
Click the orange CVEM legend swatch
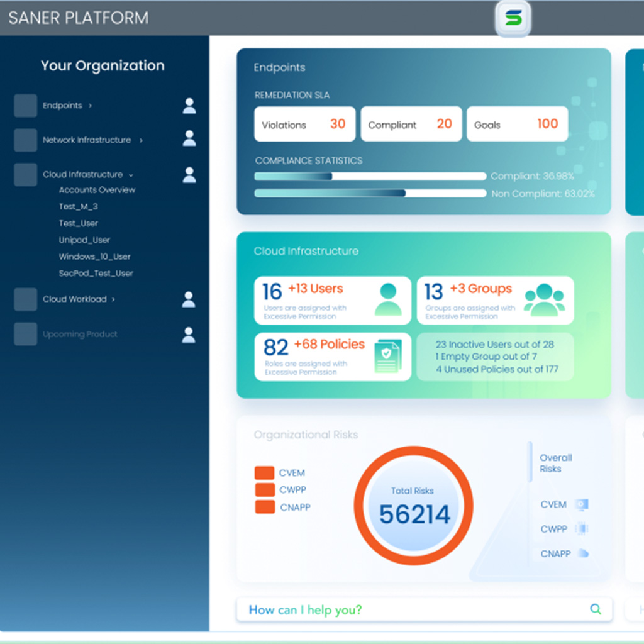[x=265, y=473]
